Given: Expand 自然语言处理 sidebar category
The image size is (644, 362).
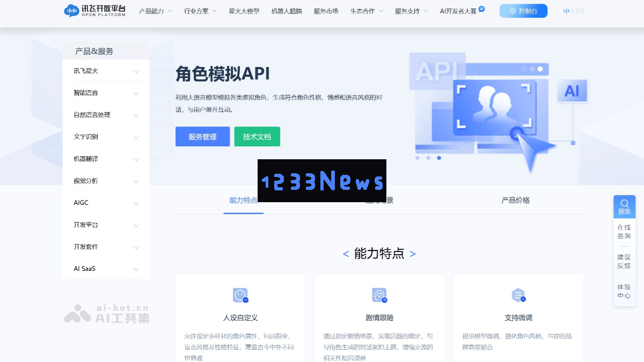Looking at the screenshot, I should (106, 115).
